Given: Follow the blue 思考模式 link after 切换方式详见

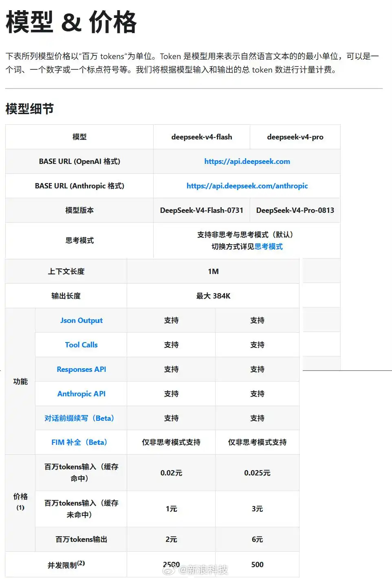Looking at the screenshot, I should [x=269, y=247].
